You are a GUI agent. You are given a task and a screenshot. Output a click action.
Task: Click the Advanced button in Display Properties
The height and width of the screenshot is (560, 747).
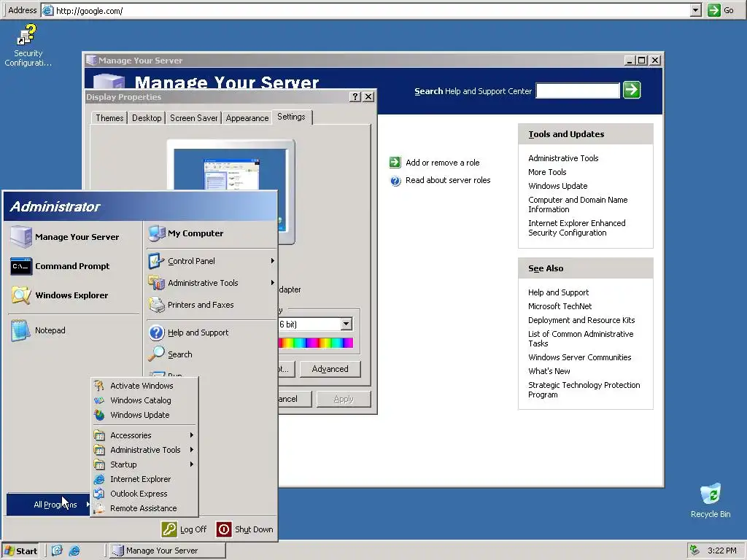[330, 369]
